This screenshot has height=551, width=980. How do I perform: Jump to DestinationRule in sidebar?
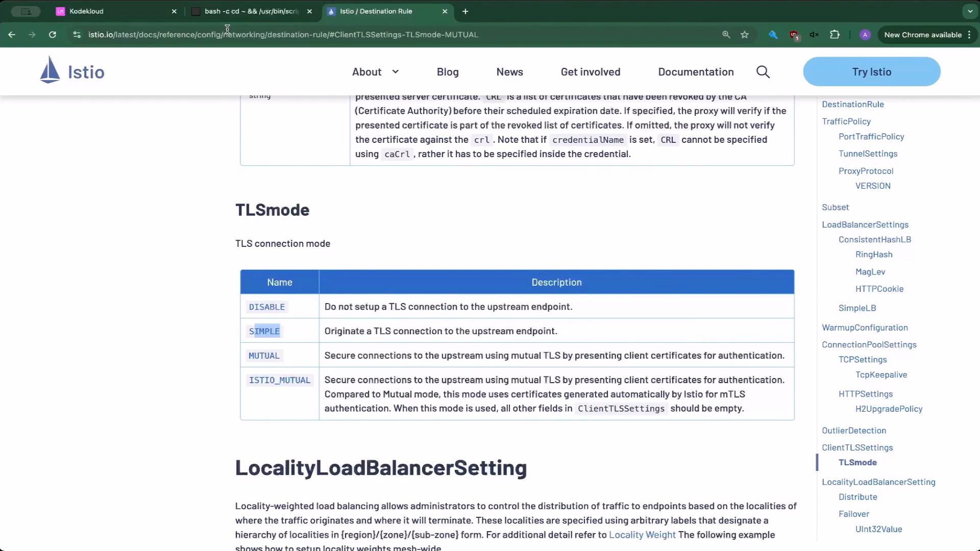click(852, 104)
